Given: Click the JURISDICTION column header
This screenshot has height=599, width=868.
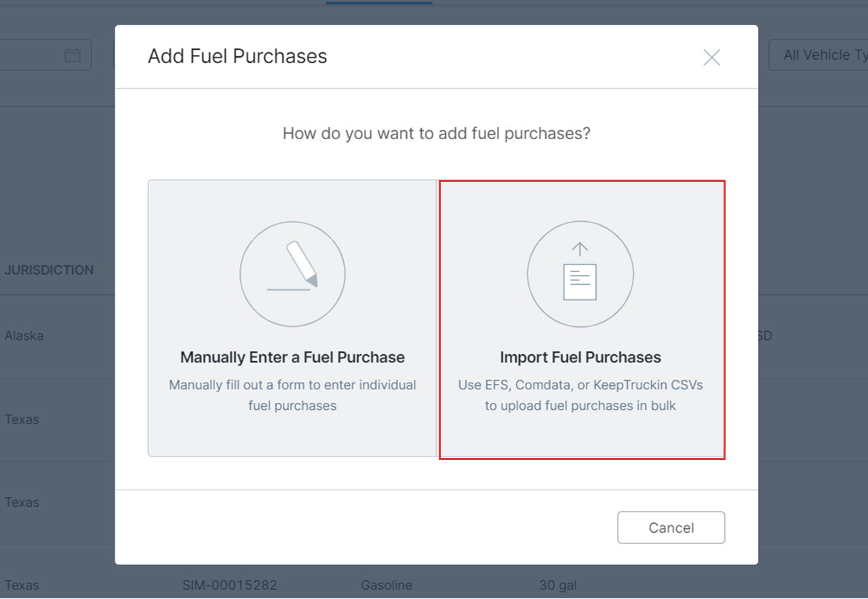Looking at the screenshot, I should pyautogui.click(x=49, y=270).
